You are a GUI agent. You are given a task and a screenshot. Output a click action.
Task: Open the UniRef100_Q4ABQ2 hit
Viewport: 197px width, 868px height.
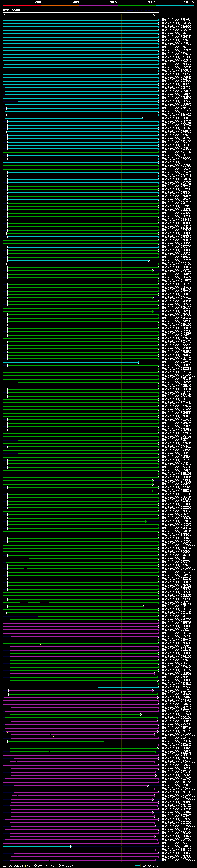(x=177, y=26)
